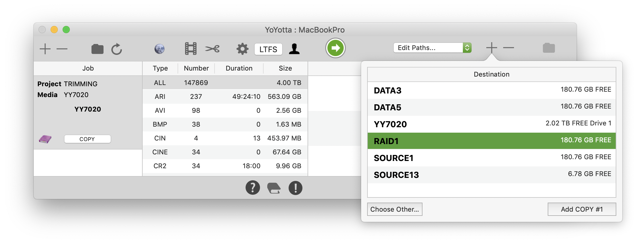Click the remove destination minus icon
The height and width of the screenshot is (246, 644).
[509, 48]
